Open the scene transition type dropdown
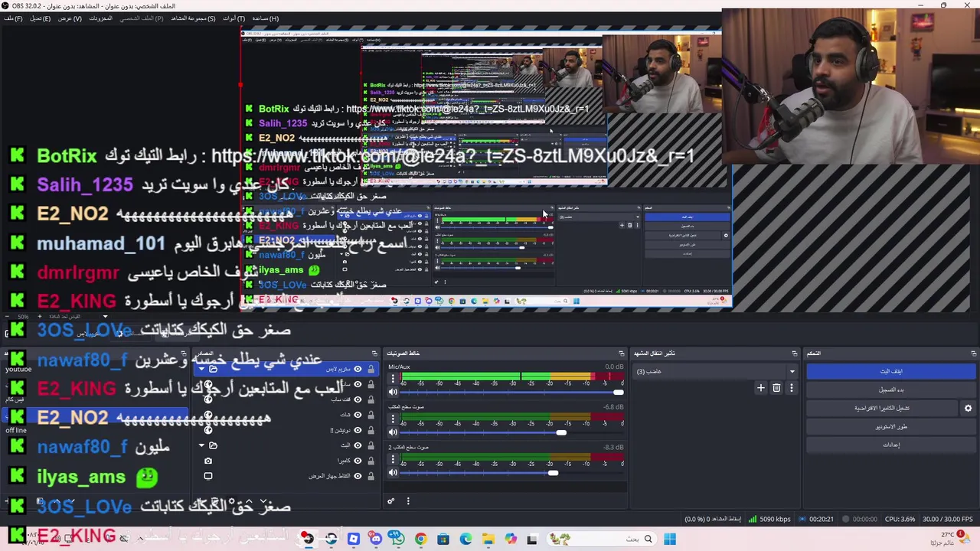 coord(715,371)
